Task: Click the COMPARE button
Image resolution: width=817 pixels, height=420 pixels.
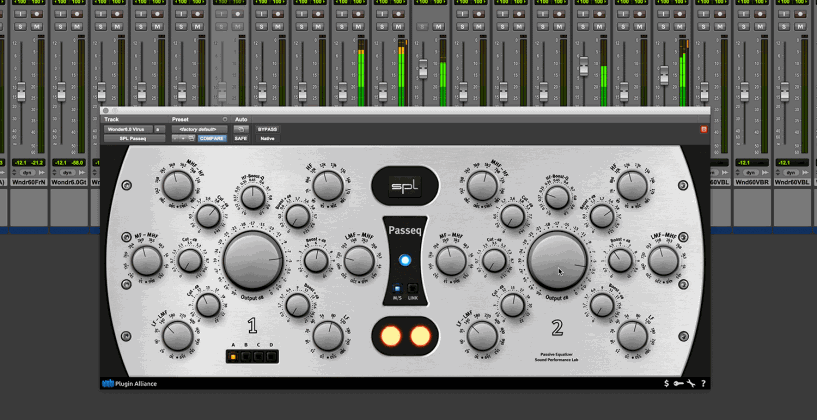Action: click(x=213, y=138)
